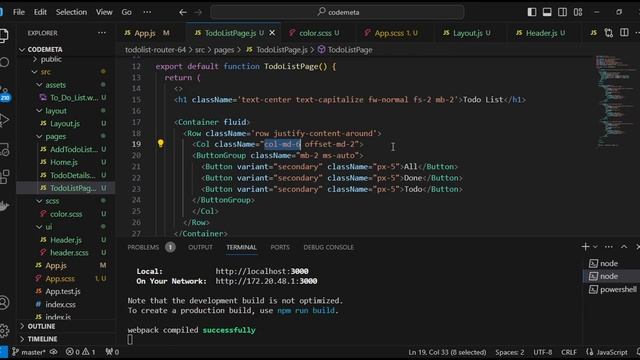Image resolution: width=640 pixels, height=360 pixels.
Task: Toggle the secondary side bar layout icon
Action: pos(562,12)
